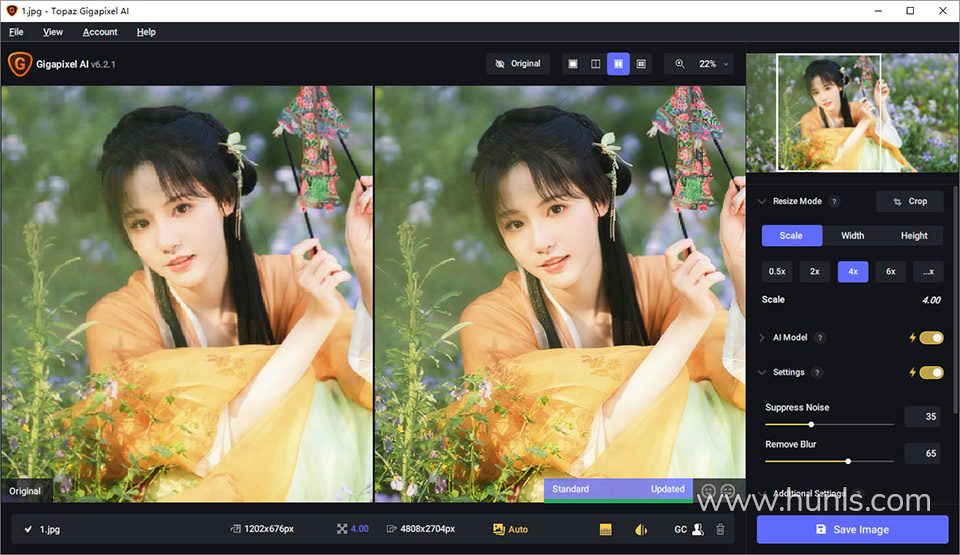Click the Standard model label

point(570,489)
